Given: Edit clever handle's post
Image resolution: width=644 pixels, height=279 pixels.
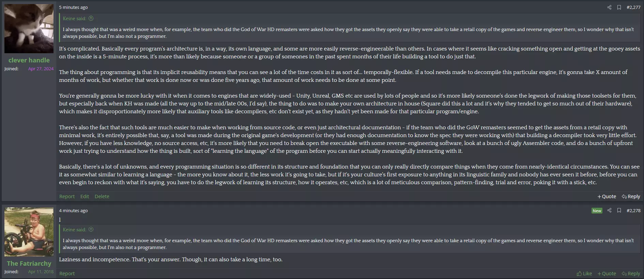Looking at the screenshot, I should 85,196.
